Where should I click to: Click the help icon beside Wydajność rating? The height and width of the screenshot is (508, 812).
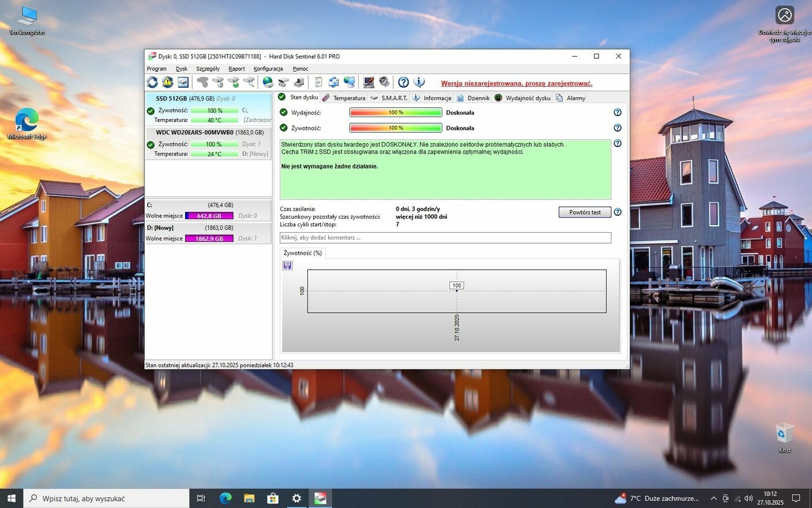tap(617, 113)
